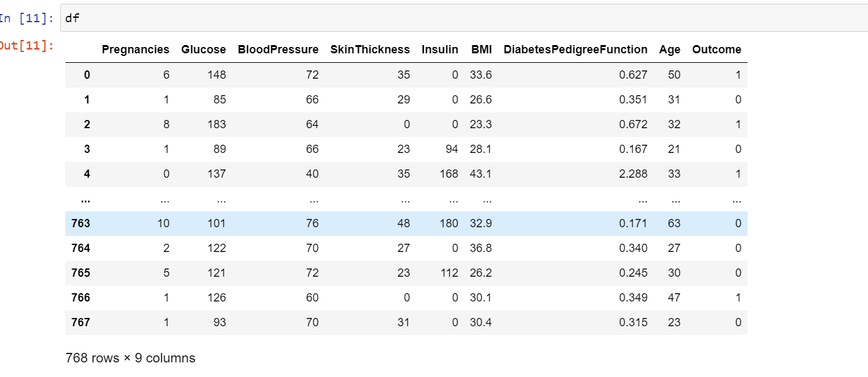Click the Age column header
Screen dimensions: 868x377
click(x=670, y=50)
